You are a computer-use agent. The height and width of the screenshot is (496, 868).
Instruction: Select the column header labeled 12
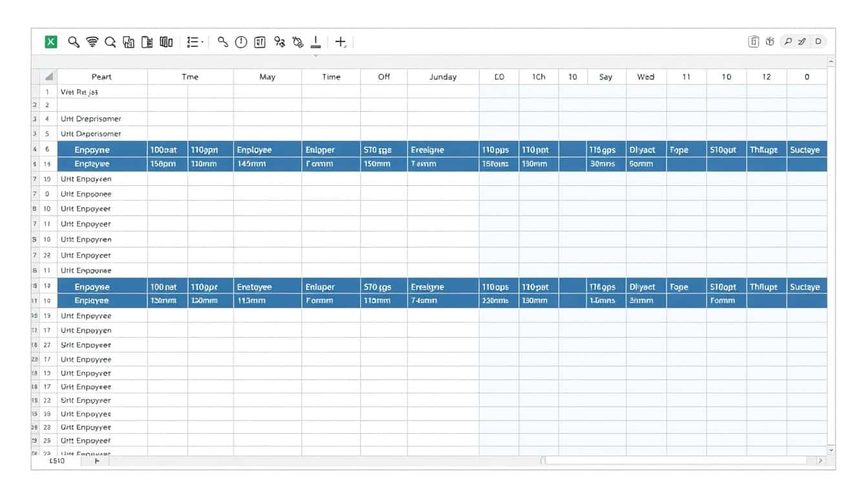click(x=767, y=76)
